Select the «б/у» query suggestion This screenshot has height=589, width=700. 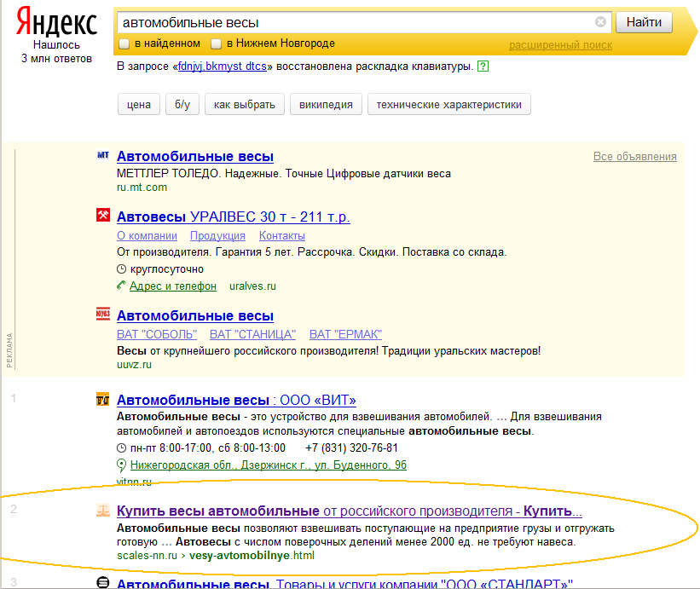point(182,104)
